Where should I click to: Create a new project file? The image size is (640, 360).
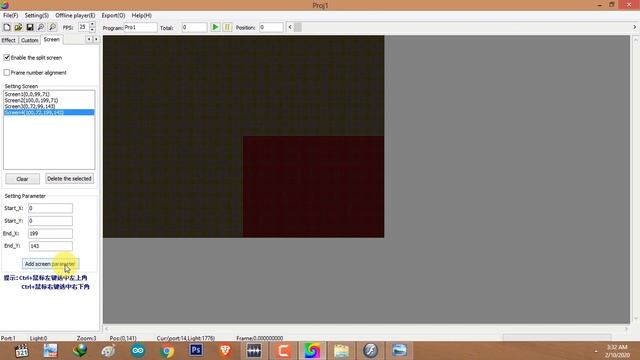click(7, 27)
